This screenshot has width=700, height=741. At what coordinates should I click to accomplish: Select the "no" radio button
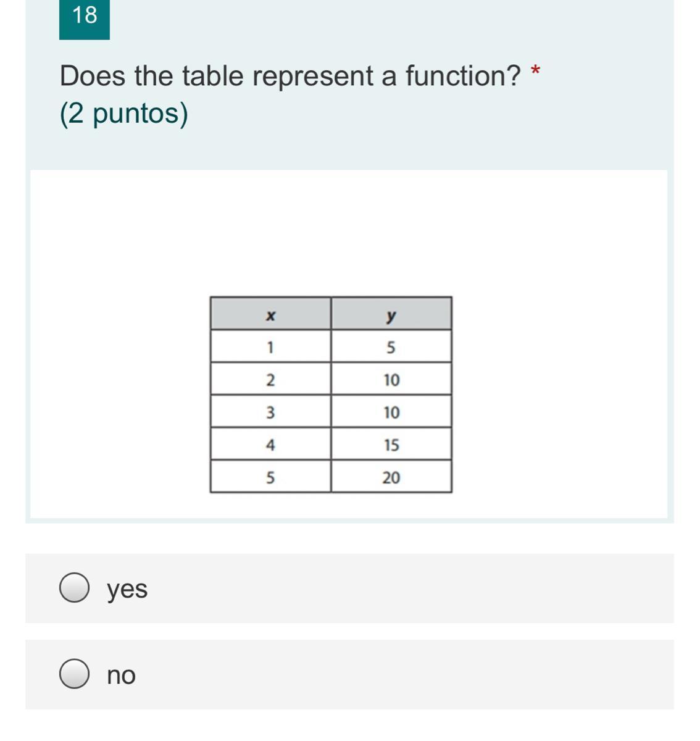coord(74,674)
